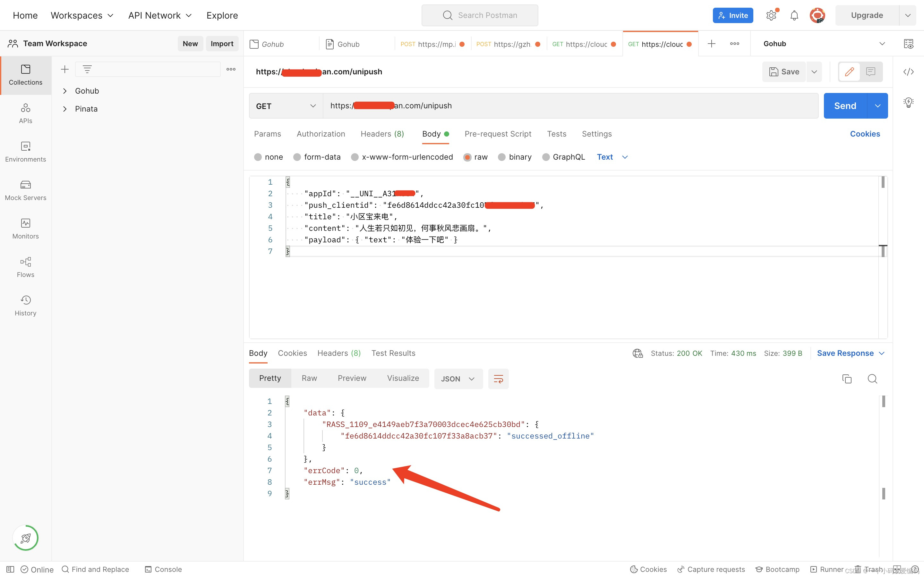Image resolution: width=924 pixels, height=577 pixels.
Task: Click the Send button
Action: point(844,106)
